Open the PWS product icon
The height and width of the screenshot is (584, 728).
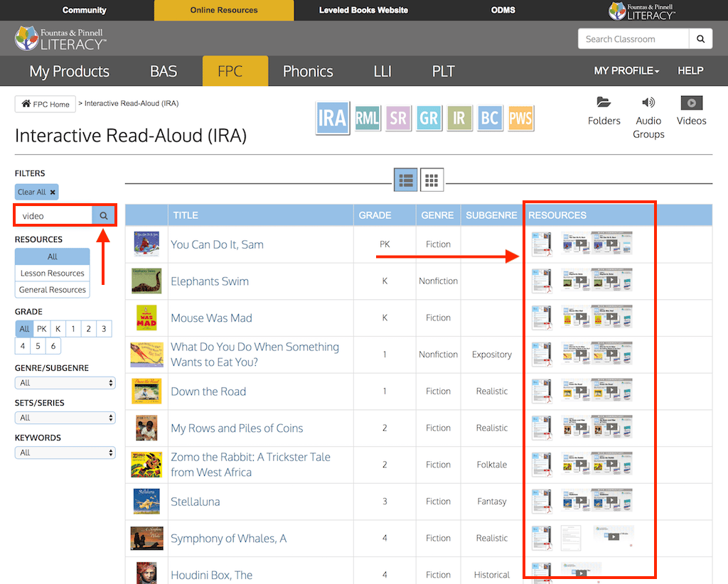[x=520, y=118]
